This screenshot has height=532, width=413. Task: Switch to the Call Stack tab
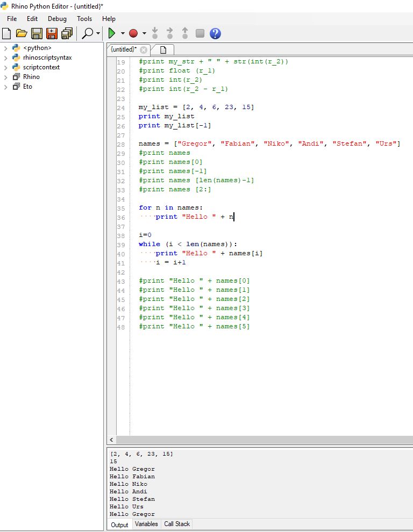coord(177,524)
